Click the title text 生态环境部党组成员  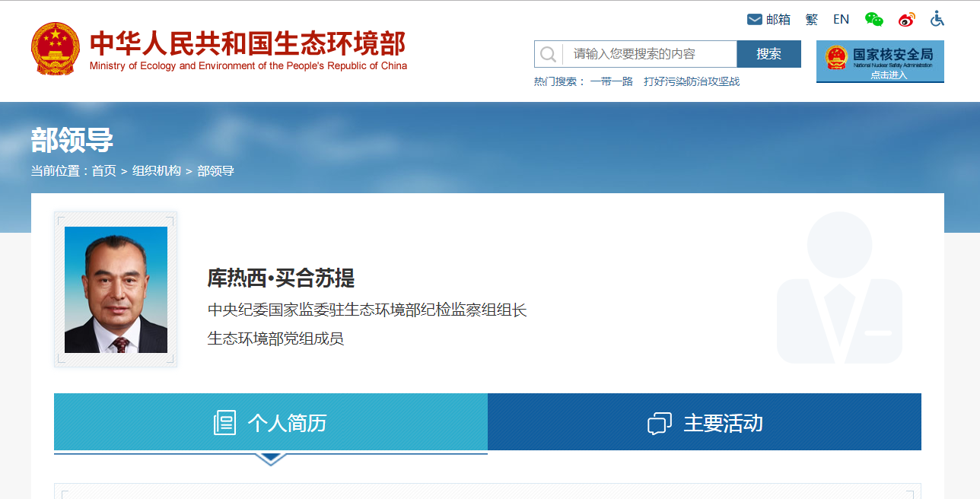275,338
